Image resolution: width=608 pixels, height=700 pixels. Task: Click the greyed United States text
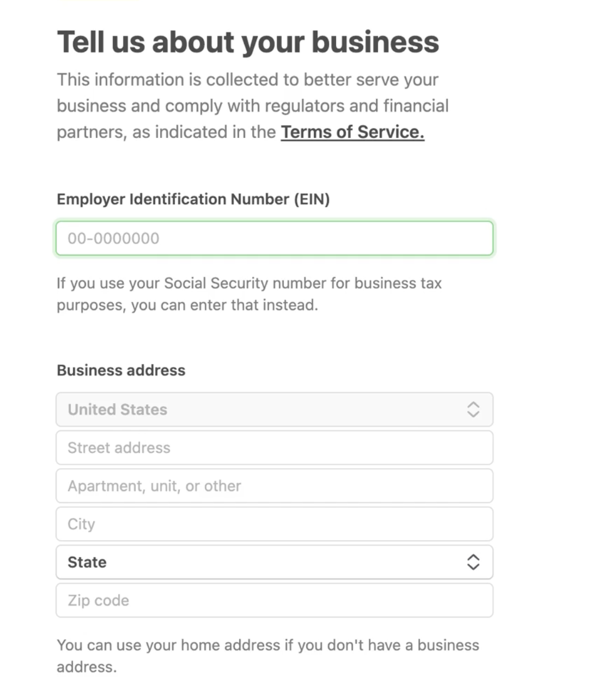click(x=117, y=409)
